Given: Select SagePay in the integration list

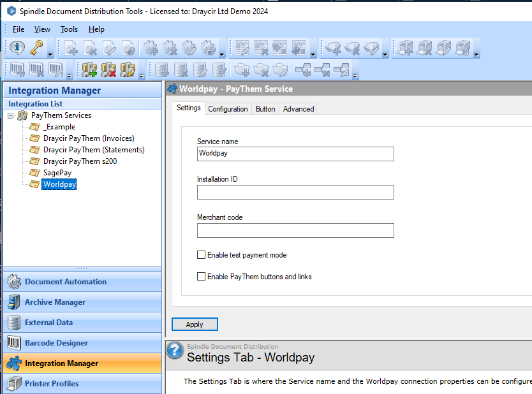Looking at the screenshot, I should point(57,173).
